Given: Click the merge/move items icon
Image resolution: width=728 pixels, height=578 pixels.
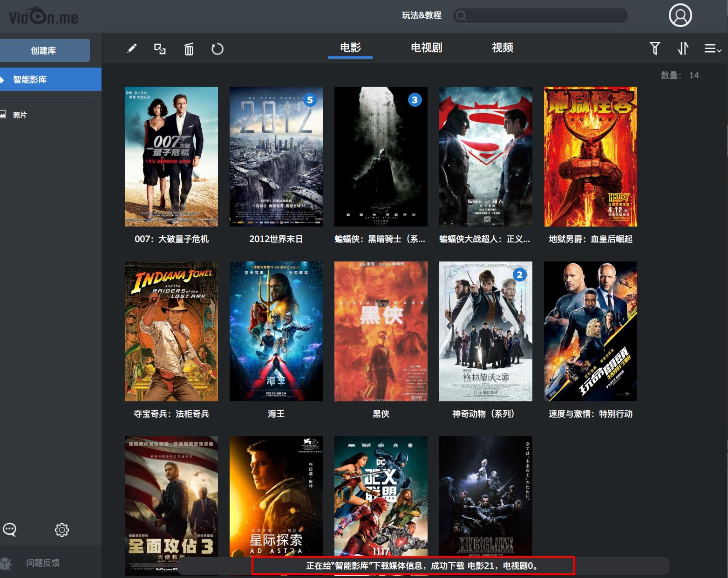Looking at the screenshot, I should click(160, 48).
